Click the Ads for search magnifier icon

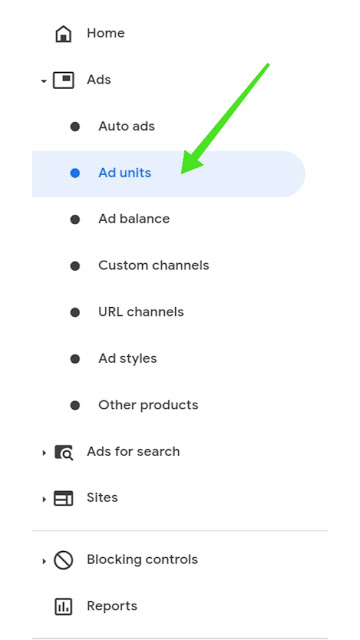click(x=64, y=452)
